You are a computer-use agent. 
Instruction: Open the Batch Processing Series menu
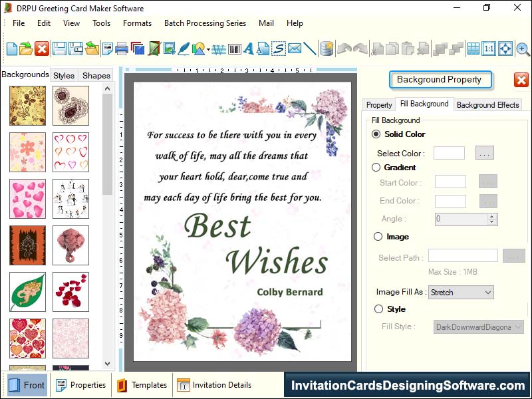point(205,23)
